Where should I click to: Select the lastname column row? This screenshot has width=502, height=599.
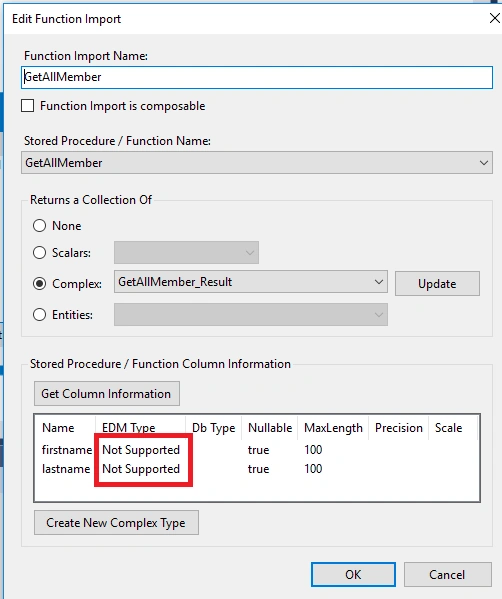[257, 469]
